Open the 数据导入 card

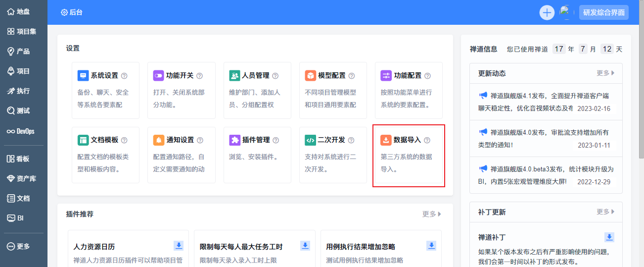click(x=409, y=155)
